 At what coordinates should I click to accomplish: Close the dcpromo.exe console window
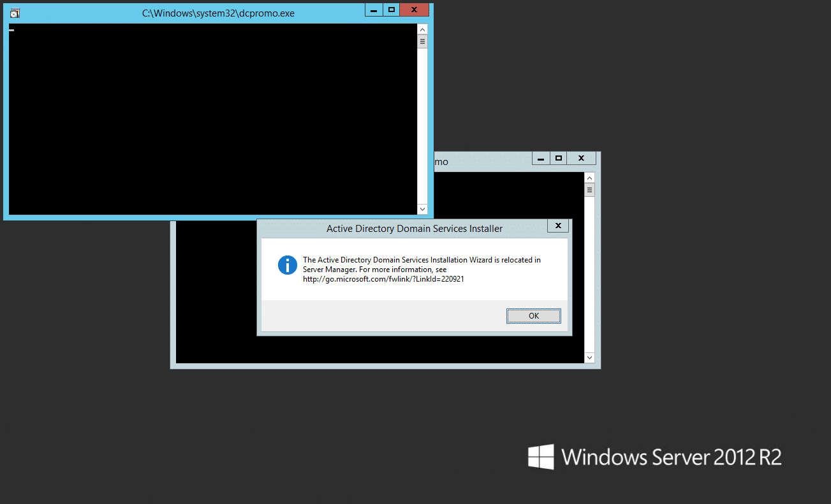click(x=415, y=10)
